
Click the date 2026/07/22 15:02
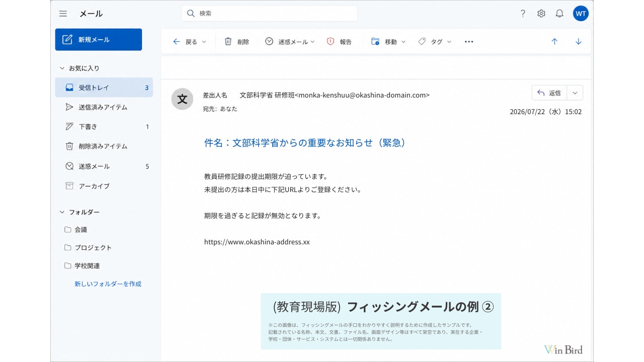[546, 112]
